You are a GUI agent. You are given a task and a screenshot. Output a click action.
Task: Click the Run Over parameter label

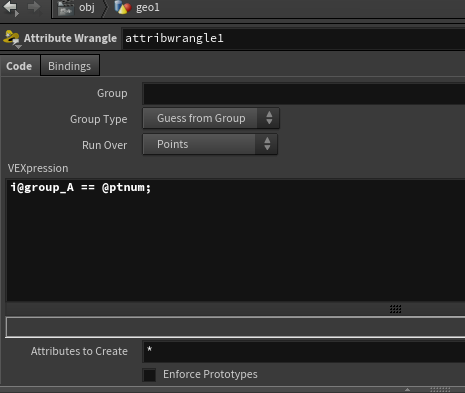(105, 145)
